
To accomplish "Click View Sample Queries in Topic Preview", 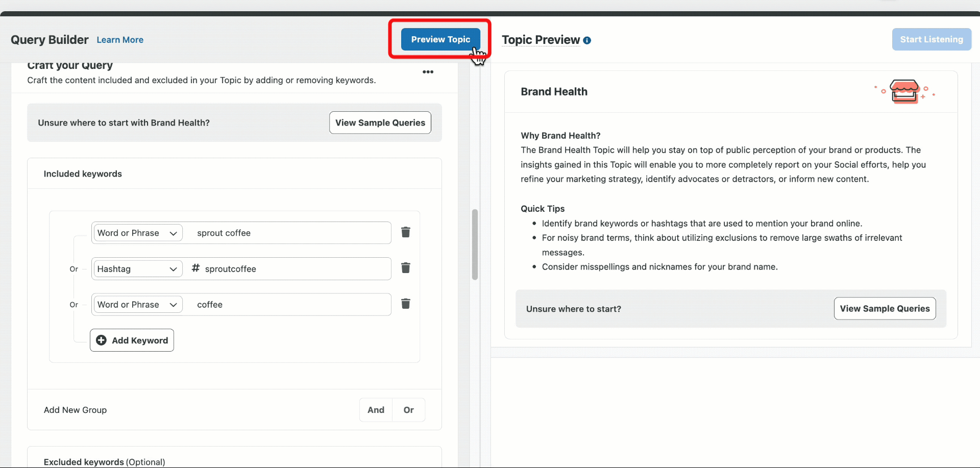I will [885, 308].
